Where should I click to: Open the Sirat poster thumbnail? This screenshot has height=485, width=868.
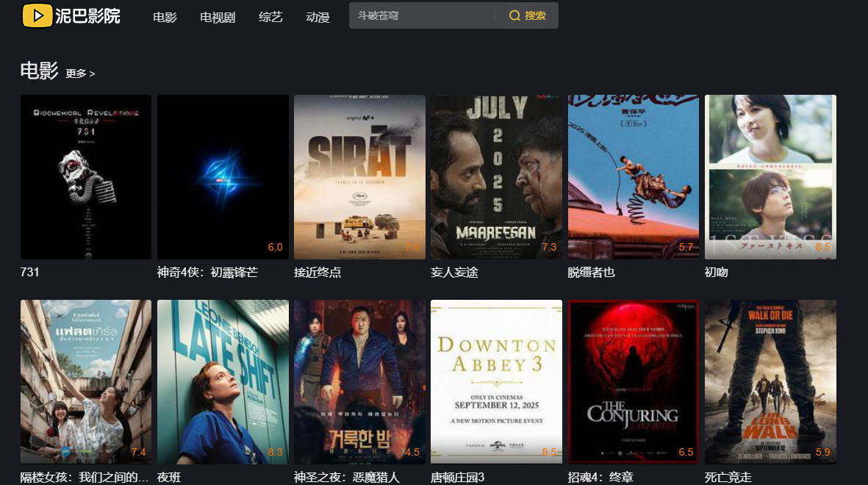[x=360, y=176]
